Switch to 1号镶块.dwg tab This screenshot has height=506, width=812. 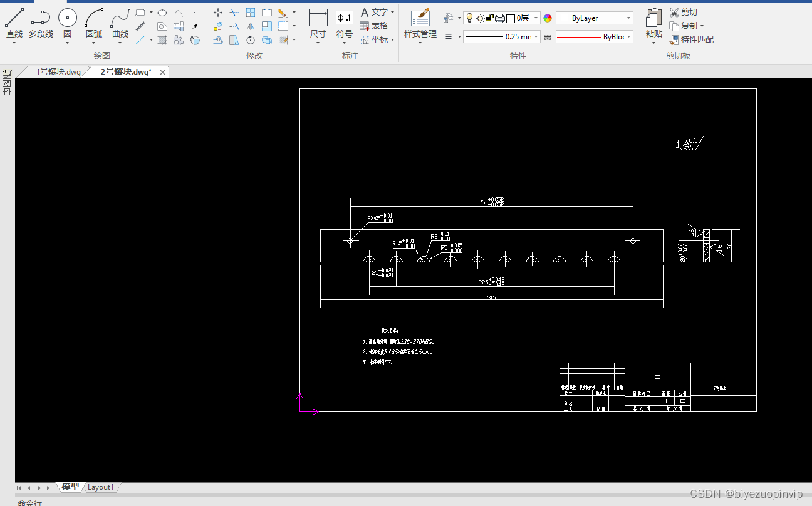(58, 72)
